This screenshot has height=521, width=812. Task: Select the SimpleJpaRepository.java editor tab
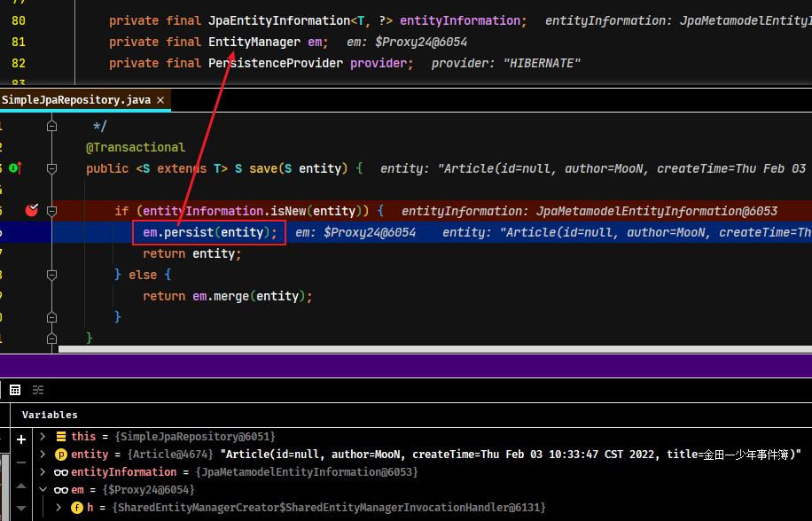76,100
